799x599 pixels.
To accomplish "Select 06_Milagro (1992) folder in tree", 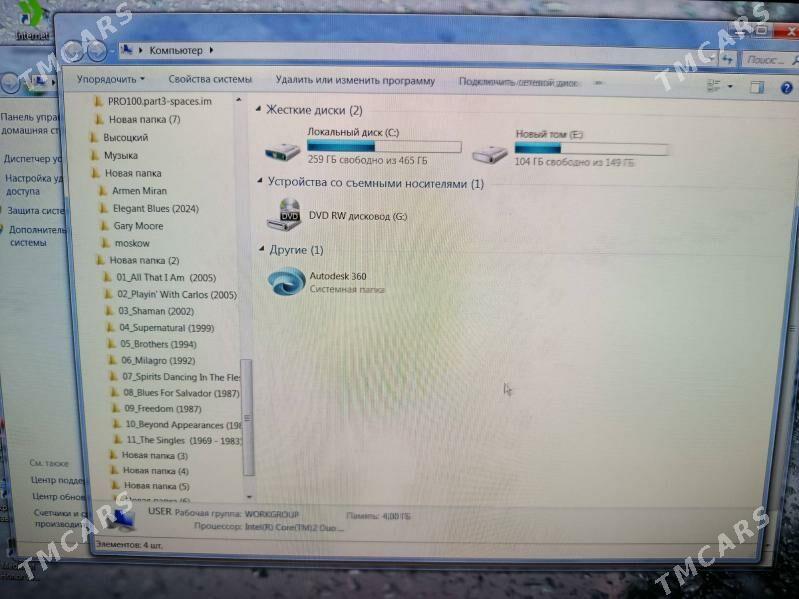I will [158, 360].
